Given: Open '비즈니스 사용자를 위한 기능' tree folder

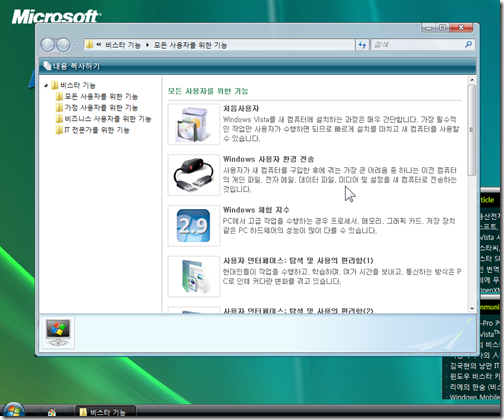Looking at the screenshot, I should point(107,119).
